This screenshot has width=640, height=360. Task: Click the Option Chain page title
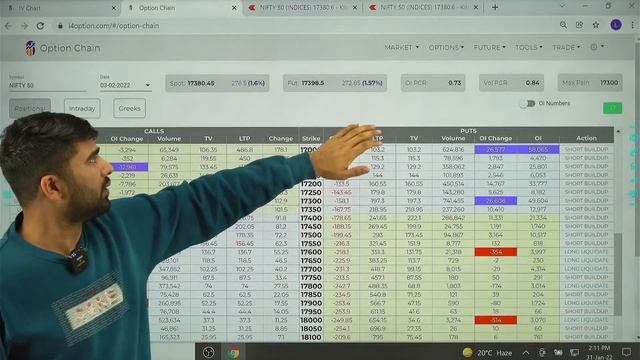click(70, 48)
